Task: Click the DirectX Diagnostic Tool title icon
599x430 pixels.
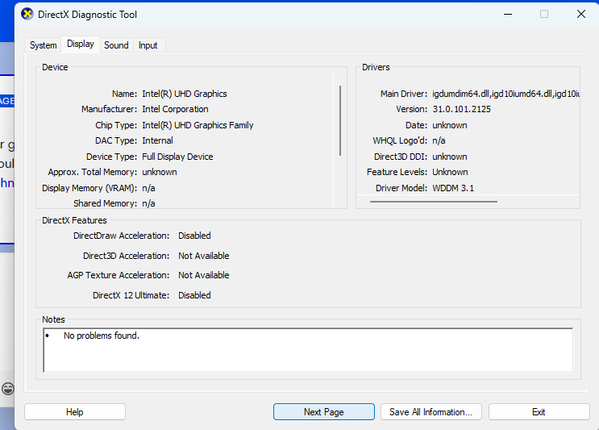Action: click(27, 15)
